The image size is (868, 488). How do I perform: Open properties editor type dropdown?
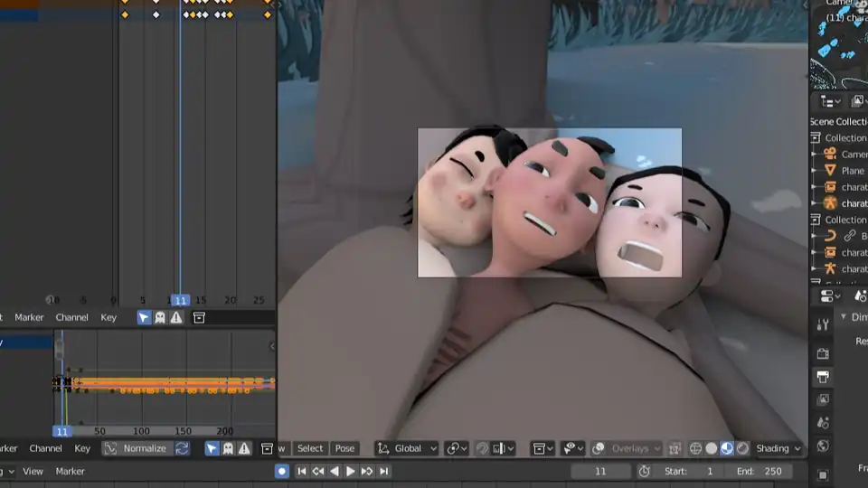pyautogui.click(x=829, y=296)
